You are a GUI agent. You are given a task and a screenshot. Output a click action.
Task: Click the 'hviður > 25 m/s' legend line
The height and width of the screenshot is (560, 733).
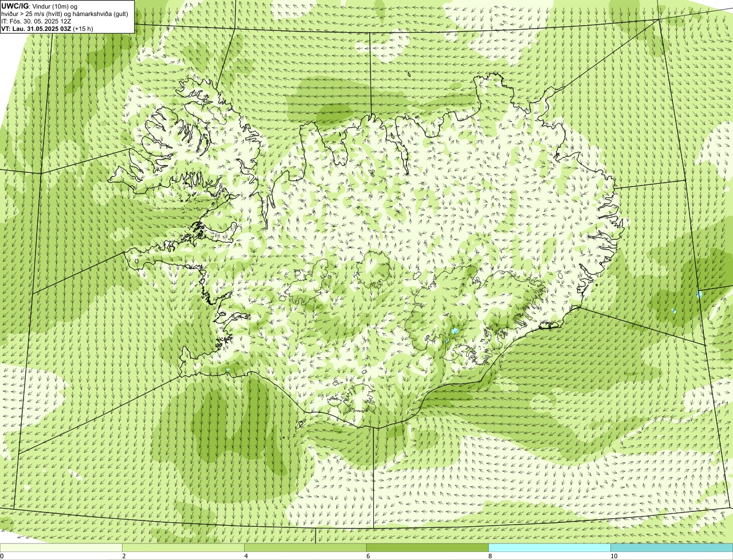click(x=65, y=14)
